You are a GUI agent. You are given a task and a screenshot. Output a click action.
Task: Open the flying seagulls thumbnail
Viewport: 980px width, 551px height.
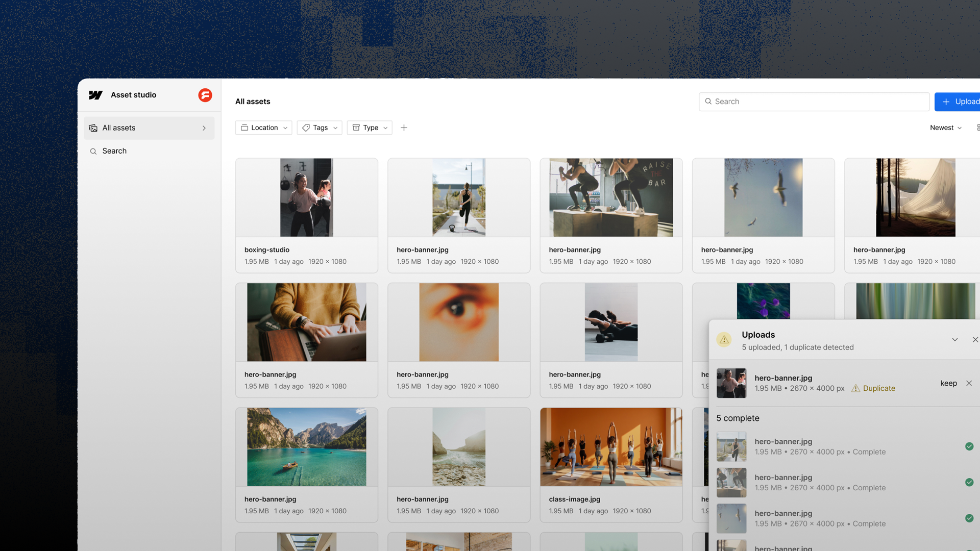click(x=763, y=197)
